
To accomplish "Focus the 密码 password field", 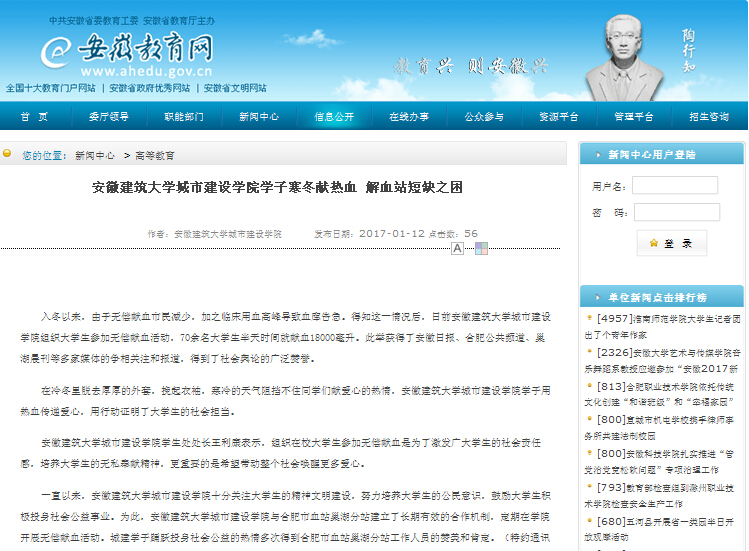I will [x=675, y=212].
